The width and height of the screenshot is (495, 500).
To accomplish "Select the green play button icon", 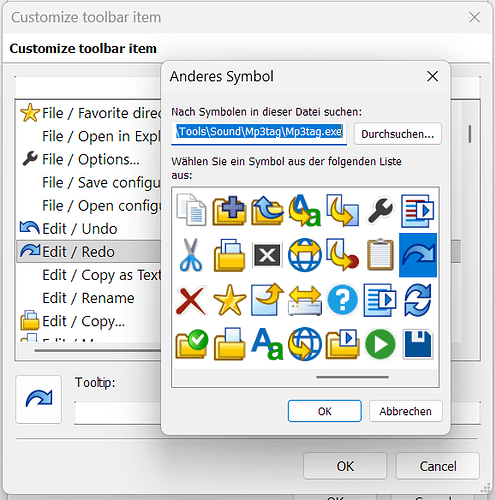I will click(380, 344).
